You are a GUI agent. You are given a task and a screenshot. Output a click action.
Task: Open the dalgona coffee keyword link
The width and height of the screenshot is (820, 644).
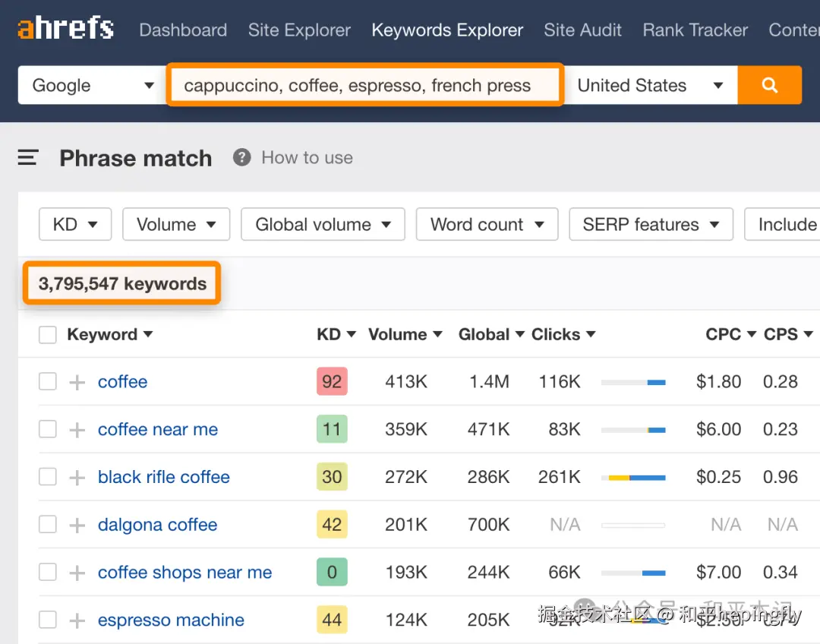tap(157, 525)
